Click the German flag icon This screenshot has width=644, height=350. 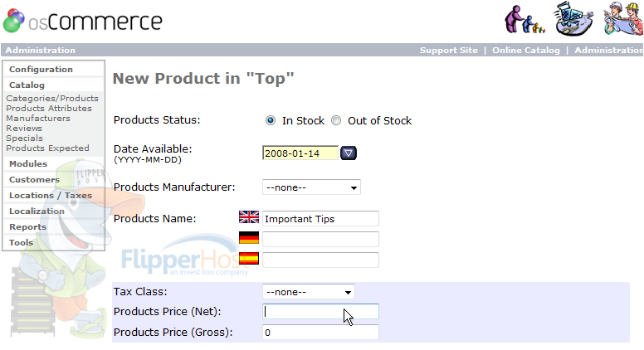pos(249,237)
